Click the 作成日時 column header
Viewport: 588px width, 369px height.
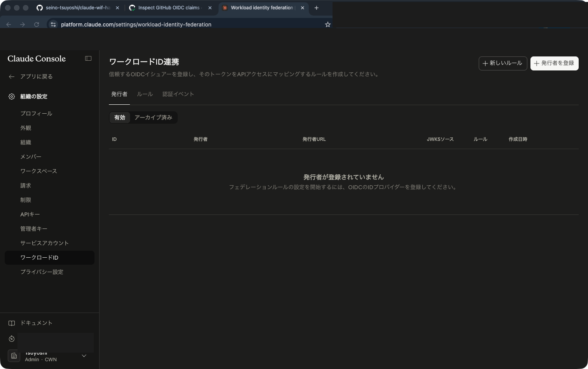click(518, 139)
